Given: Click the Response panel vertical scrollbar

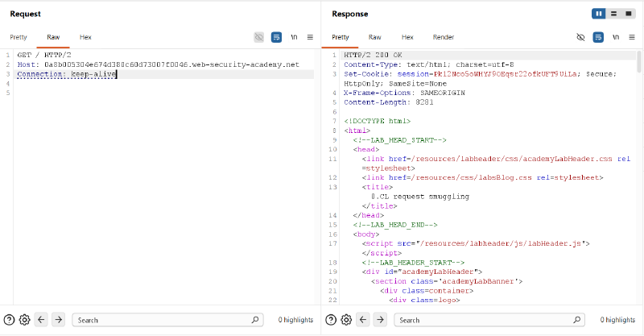Looking at the screenshot, I should pos(638,62).
